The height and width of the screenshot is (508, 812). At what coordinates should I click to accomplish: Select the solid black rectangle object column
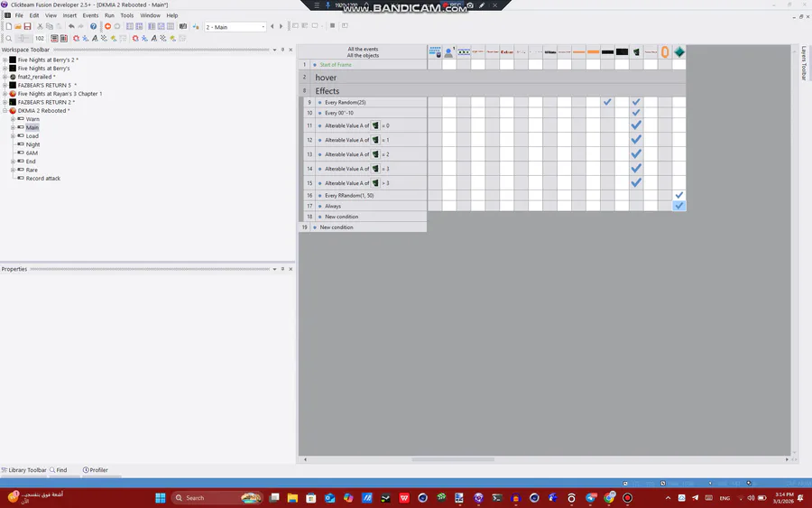(622, 51)
